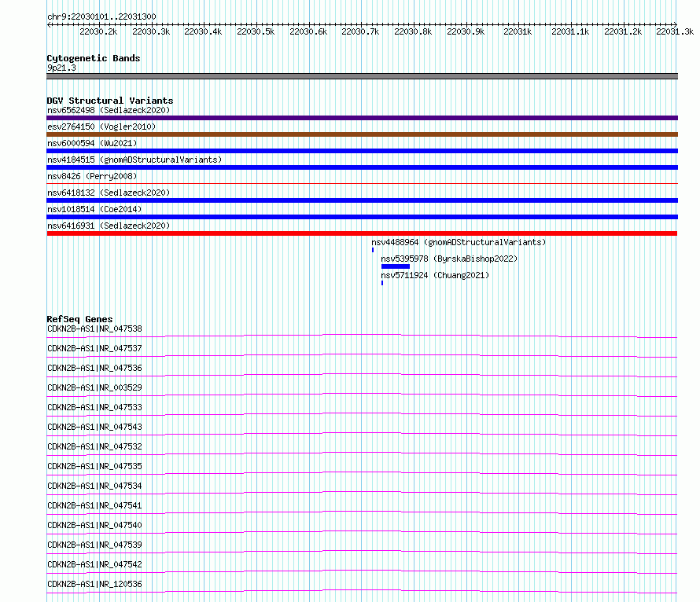Viewport: 700px width, 602px height.
Task: Click the short blue nsv5395978 variant bar
Action: (396, 266)
